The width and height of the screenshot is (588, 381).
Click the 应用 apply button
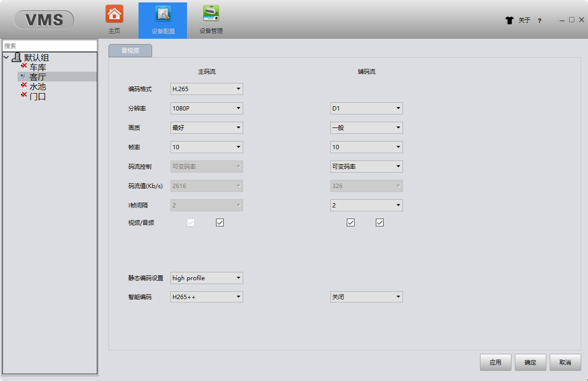point(495,362)
